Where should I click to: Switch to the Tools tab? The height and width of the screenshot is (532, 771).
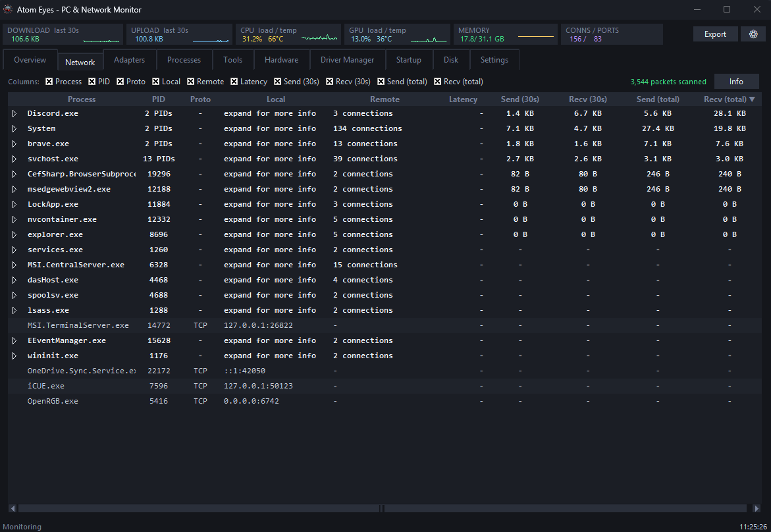pyautogui.click(x=232, y=60)
